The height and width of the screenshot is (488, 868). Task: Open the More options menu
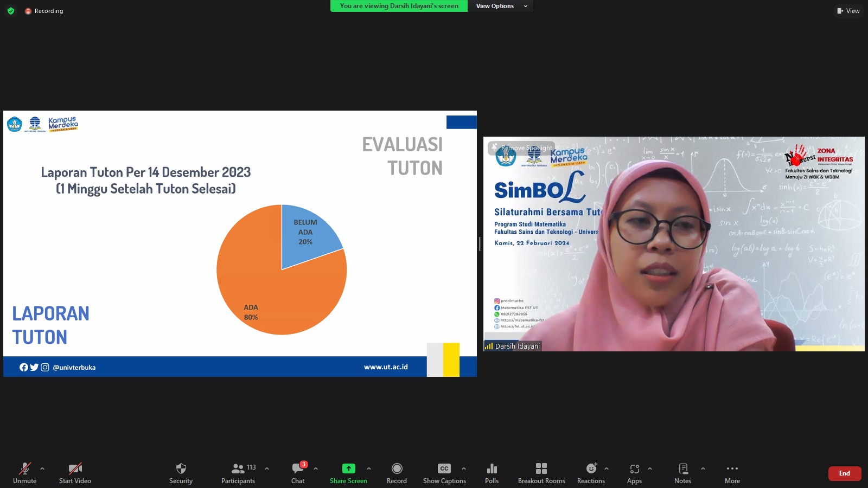pos(732,473)
